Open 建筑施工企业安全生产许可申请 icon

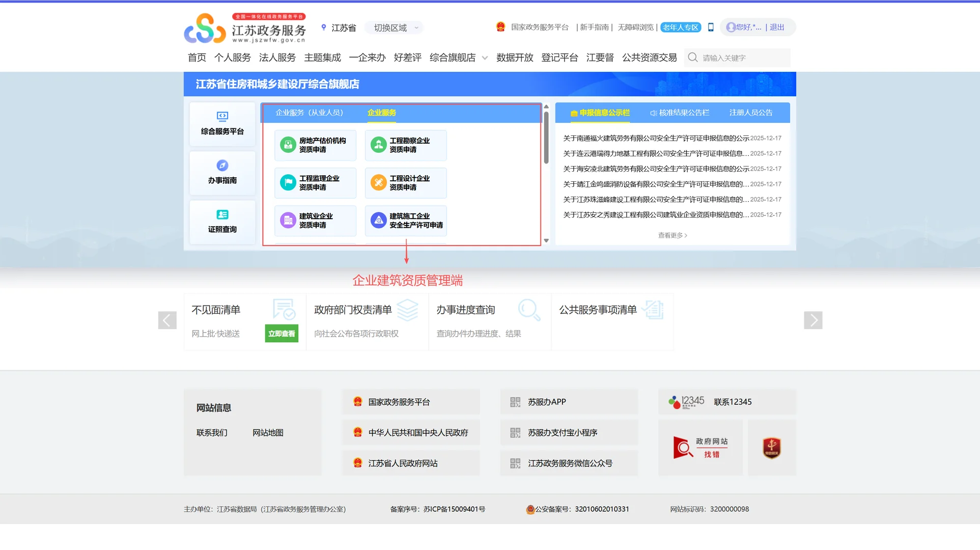(x=405, y=221)
